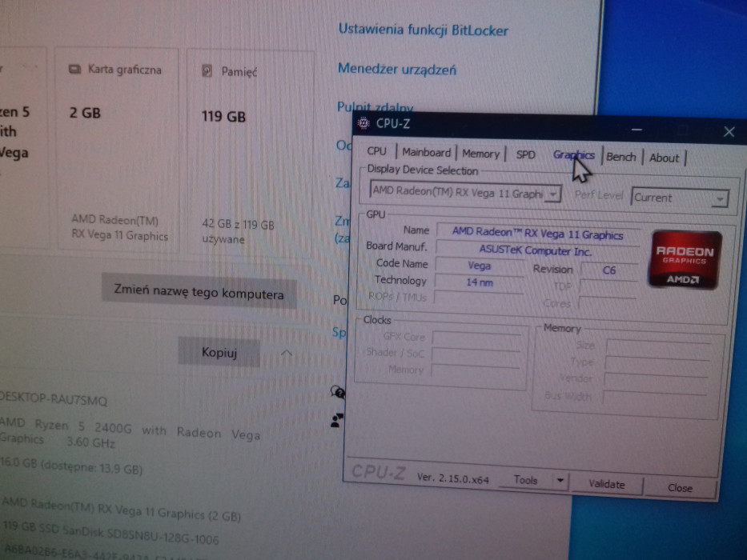Viewport: 747px width, 560px height.
Task: Expand the Display Device Selection dropdown
Action: (x=553, y=194)
